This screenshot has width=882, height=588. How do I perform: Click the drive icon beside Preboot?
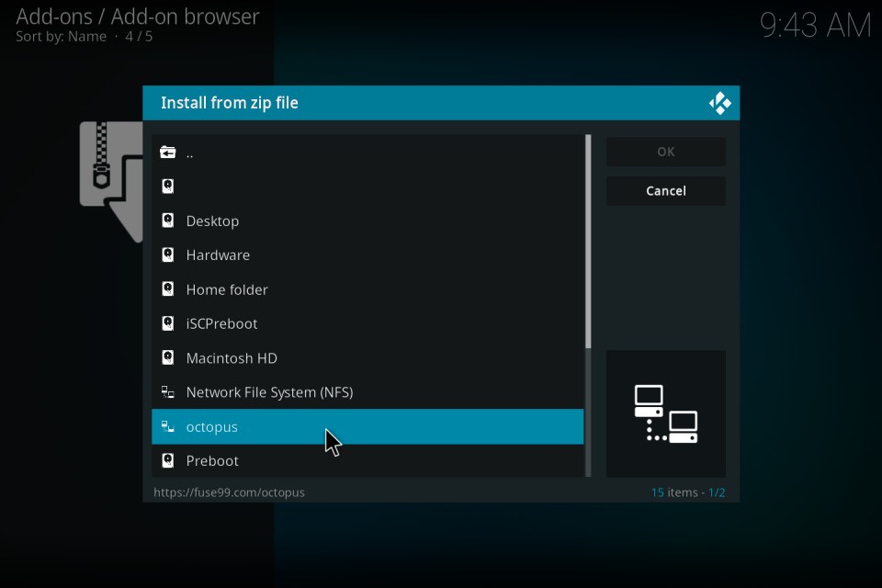[167, 461]
